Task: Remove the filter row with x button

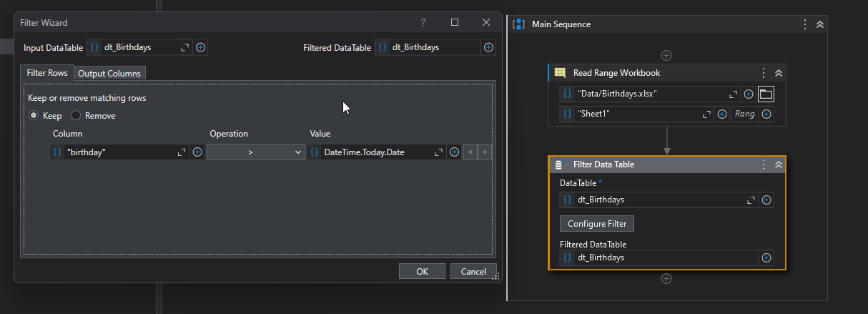Action: (x=470, y=152)
